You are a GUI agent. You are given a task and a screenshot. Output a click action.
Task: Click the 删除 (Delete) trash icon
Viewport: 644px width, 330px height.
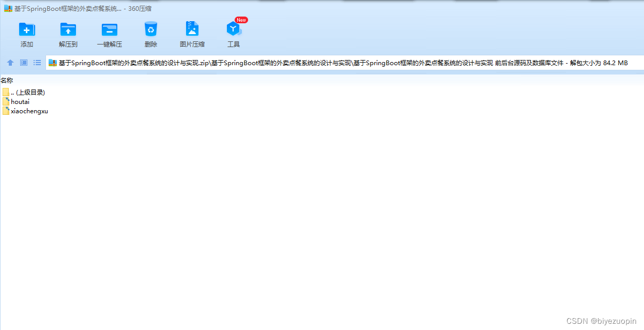[x=151, y=29]
